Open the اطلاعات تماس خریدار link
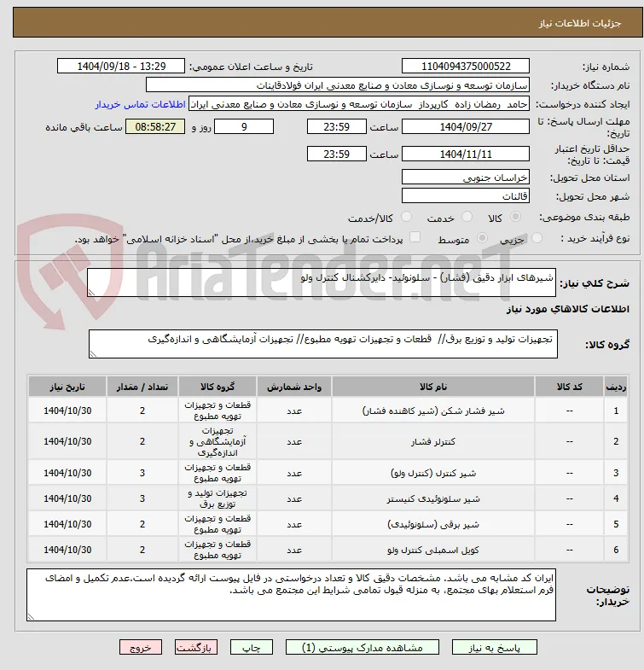Screen dimensions: 644x670 [140, 104]
